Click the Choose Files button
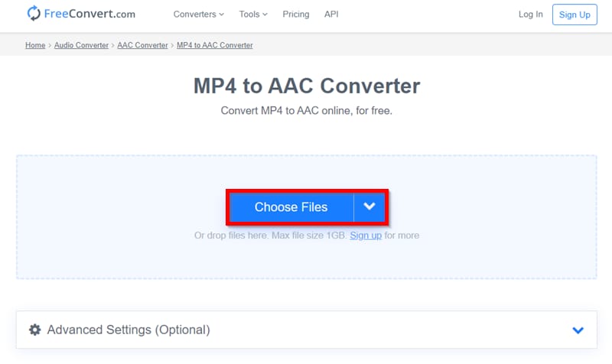Screen dimensions: 612x364 291,206
